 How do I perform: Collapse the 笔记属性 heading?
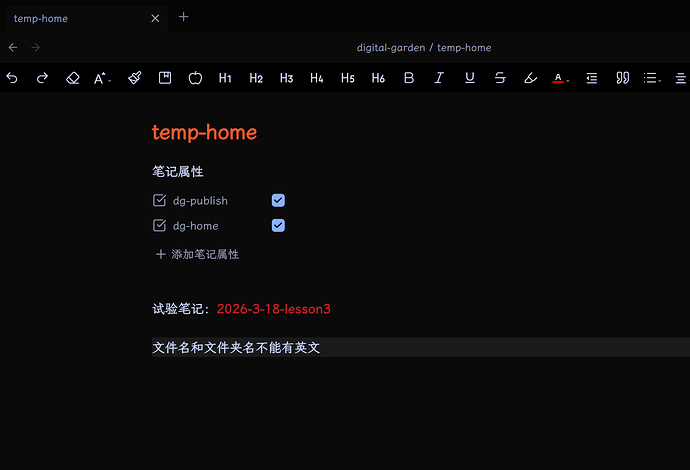(178, 172)
